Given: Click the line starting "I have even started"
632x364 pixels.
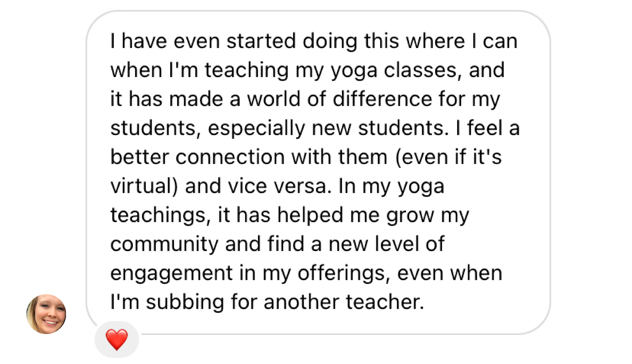Looking at the screenshot, I should tap(314, 41).
